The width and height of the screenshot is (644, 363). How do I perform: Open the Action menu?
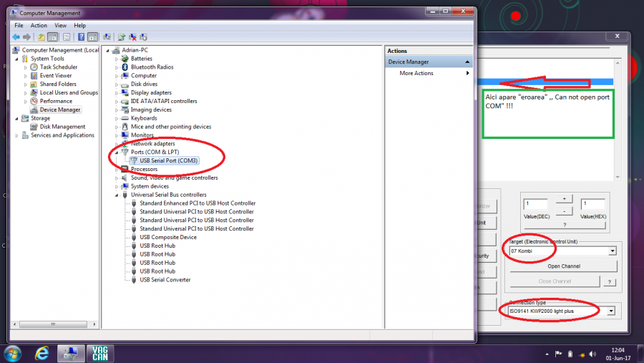(39, 26)
